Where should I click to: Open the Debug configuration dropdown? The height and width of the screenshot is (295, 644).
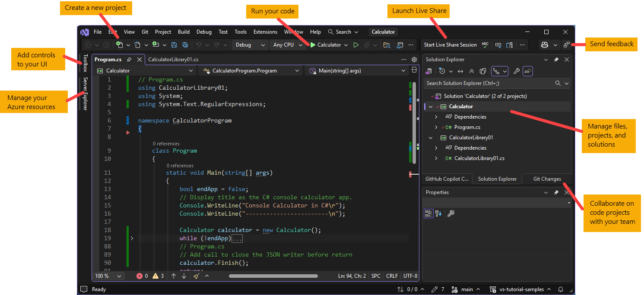(250, 44)
